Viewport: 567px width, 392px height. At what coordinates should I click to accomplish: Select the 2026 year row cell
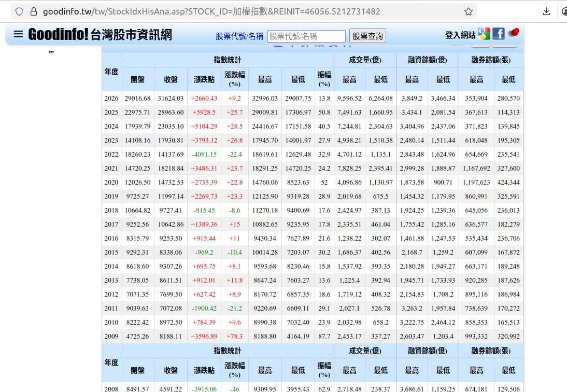click(x=111, y=99)
